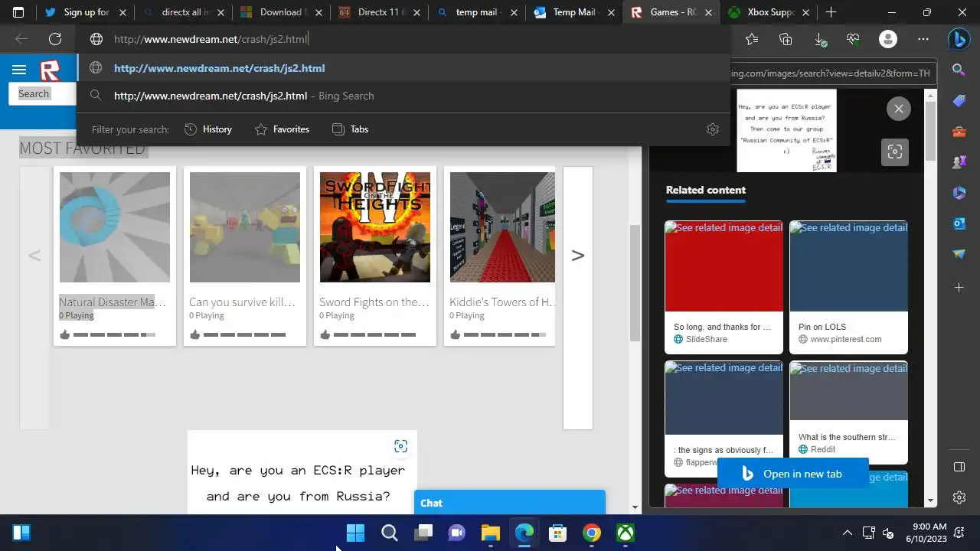Open a new tab with plus button
This screenshot has width=980, height=551.
[x=831, y=12]
